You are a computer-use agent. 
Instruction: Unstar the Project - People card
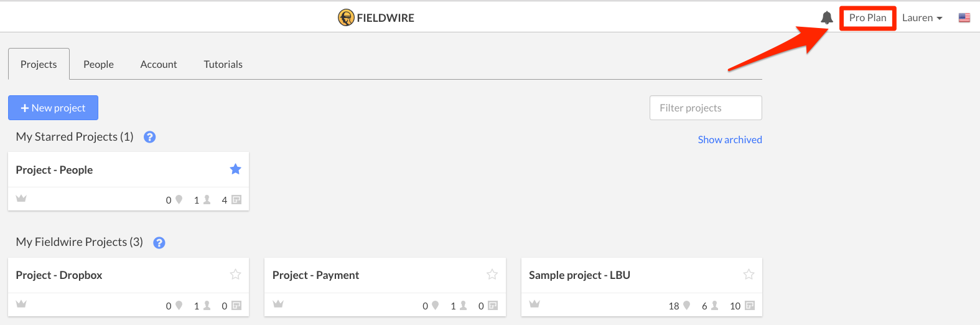point(235,169)
